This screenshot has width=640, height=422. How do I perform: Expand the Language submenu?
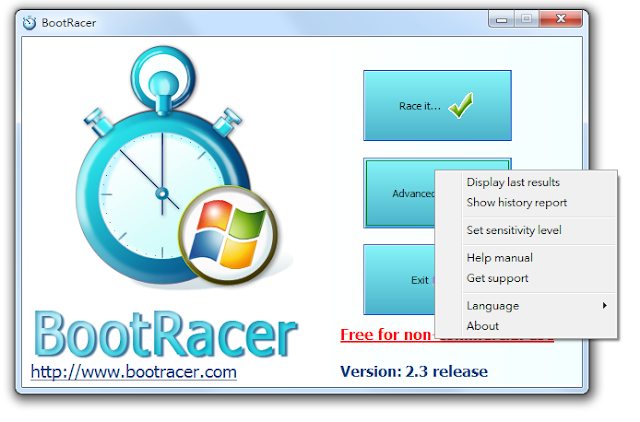click(x=526, y=306)
